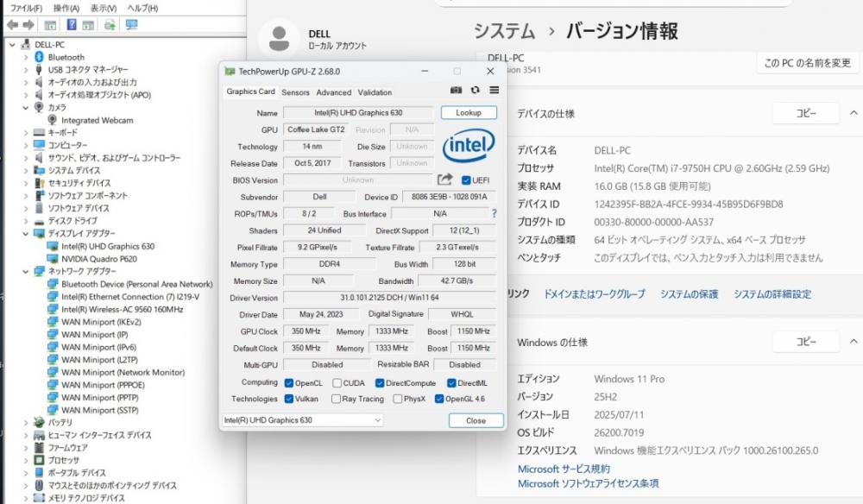Select Intel(R) UHD Graphics 630 in tree
Image resolution: width=863 pixels, height=504 pixels.
click(108, 246)
